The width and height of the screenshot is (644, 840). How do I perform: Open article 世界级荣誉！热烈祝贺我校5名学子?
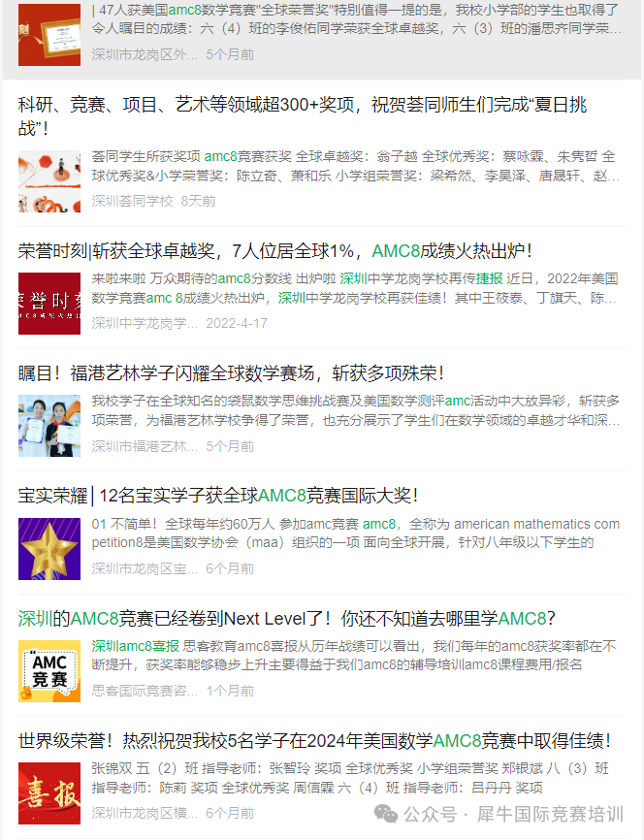[314, 740]
